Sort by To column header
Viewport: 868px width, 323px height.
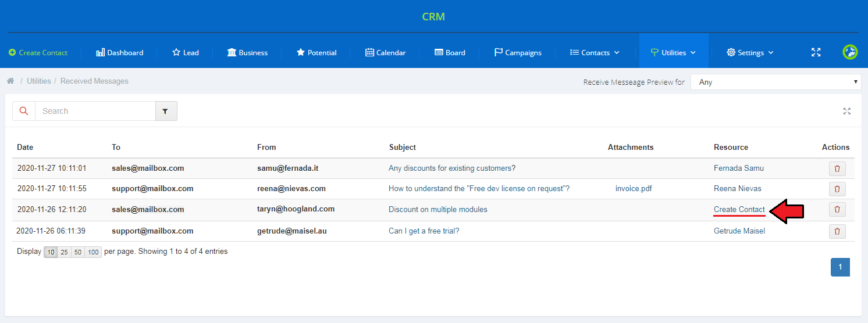tap(116, 148)
